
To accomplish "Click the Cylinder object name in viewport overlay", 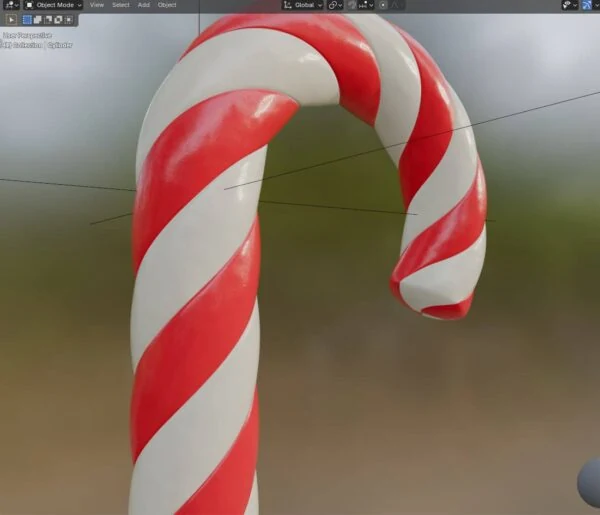I will click(60, 45).
